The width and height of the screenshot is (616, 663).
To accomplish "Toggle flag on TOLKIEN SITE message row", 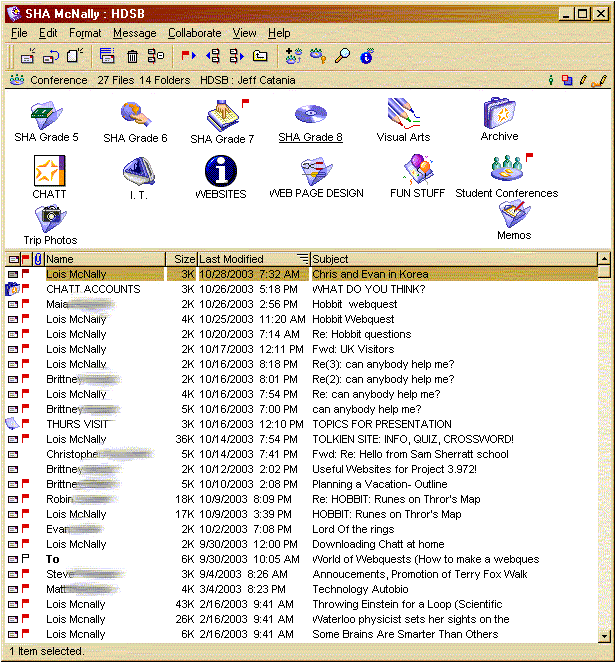I will pos(26,439).
